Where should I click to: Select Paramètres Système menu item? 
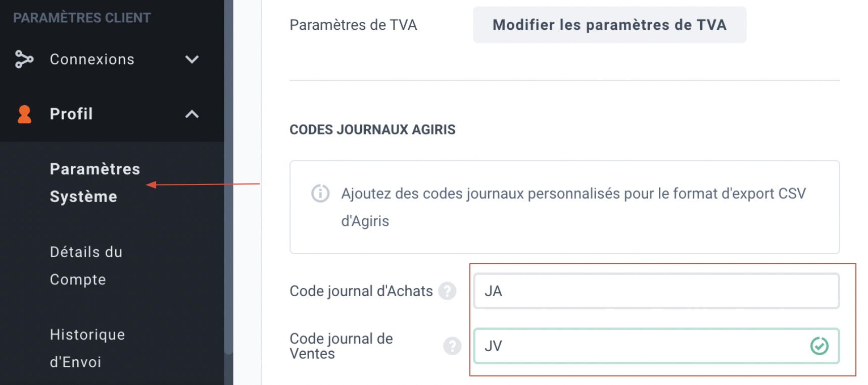click(x=95, y=183)
